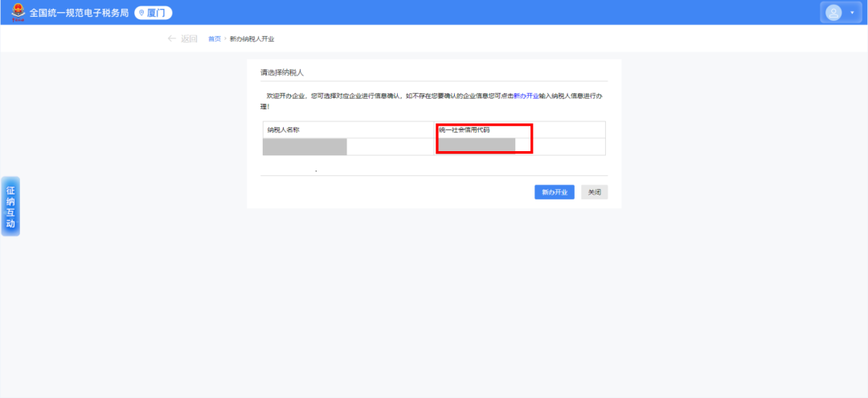Click the 关闭 button
Image resolution: width=868 pixels, height=398 pixels.
pos(595,192)
